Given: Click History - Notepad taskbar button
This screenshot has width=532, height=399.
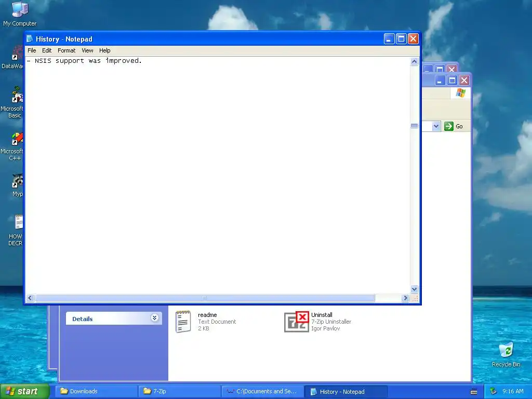Looking at the screenshot, I should point(345,391).
